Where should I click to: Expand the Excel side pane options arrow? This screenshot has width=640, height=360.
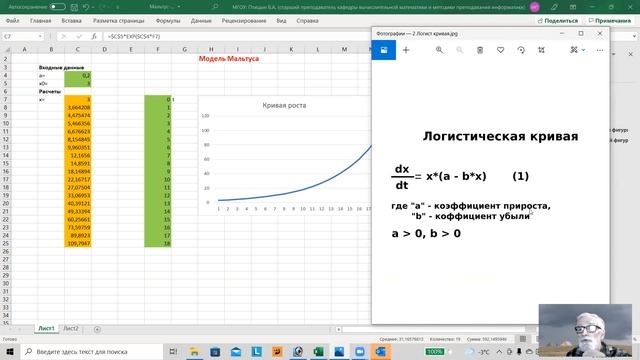[613, 54]
